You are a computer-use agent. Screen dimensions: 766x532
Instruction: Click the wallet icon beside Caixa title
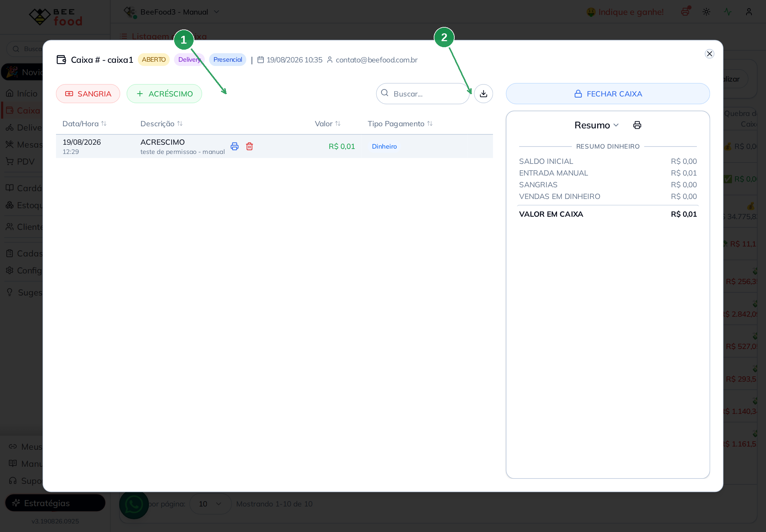click(61, 60)
